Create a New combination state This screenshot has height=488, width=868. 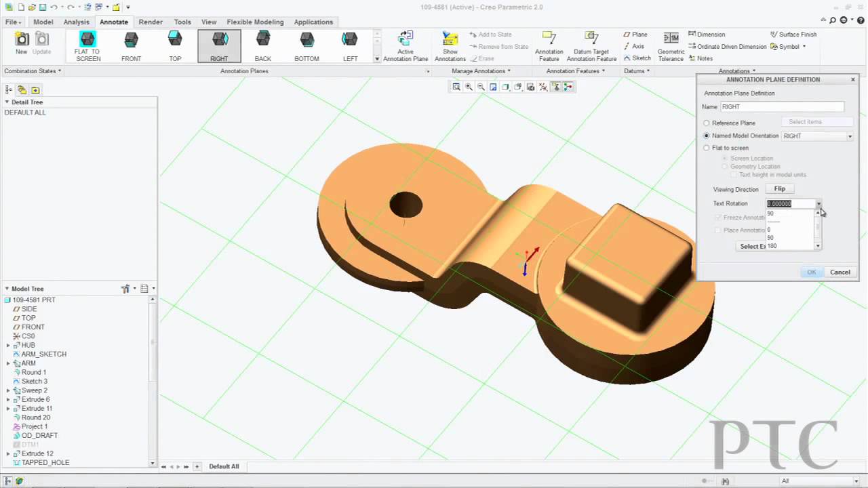point(22,44)
